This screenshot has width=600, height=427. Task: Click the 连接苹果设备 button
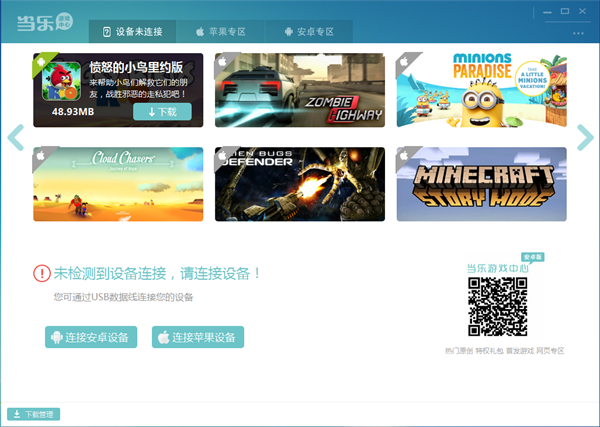197,337
